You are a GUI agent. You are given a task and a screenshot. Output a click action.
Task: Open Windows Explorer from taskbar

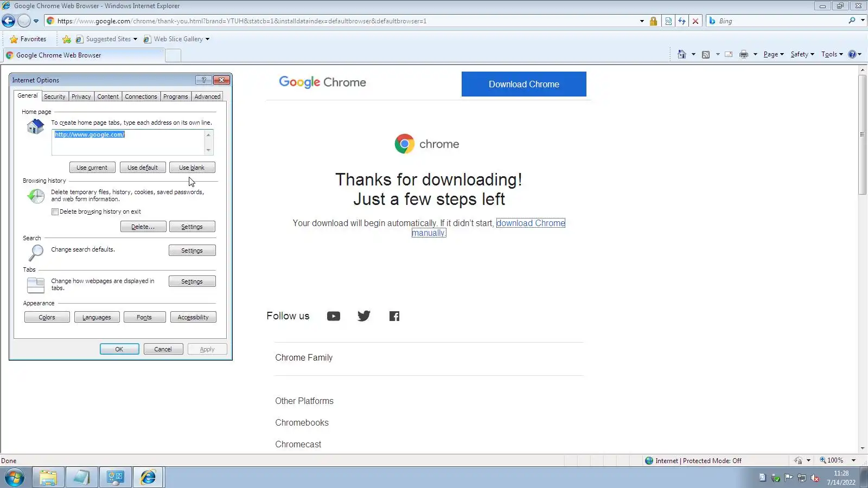tap(48, 478)
